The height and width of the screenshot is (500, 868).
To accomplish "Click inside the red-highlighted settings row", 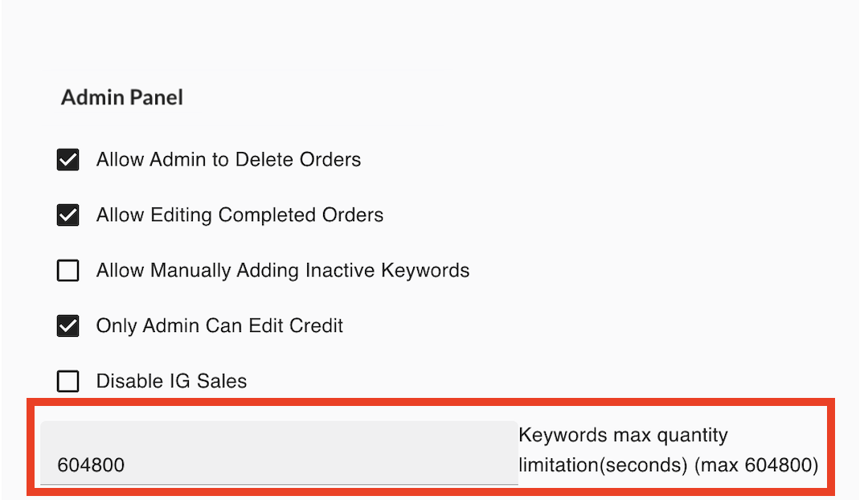I will (434, 450).
